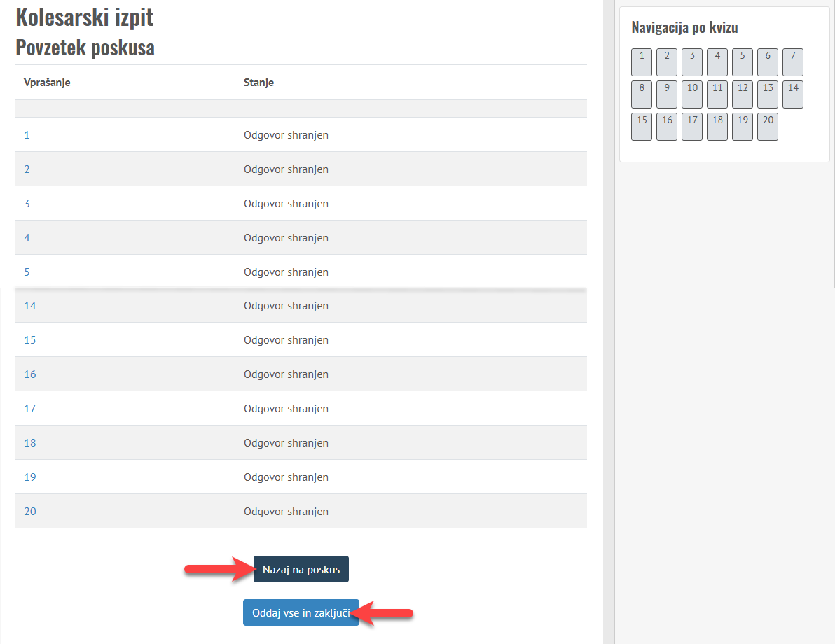Click quiz navigation box number 13
Image resolution: width=835 pixels, height=644 pixels.
(768, 94)
